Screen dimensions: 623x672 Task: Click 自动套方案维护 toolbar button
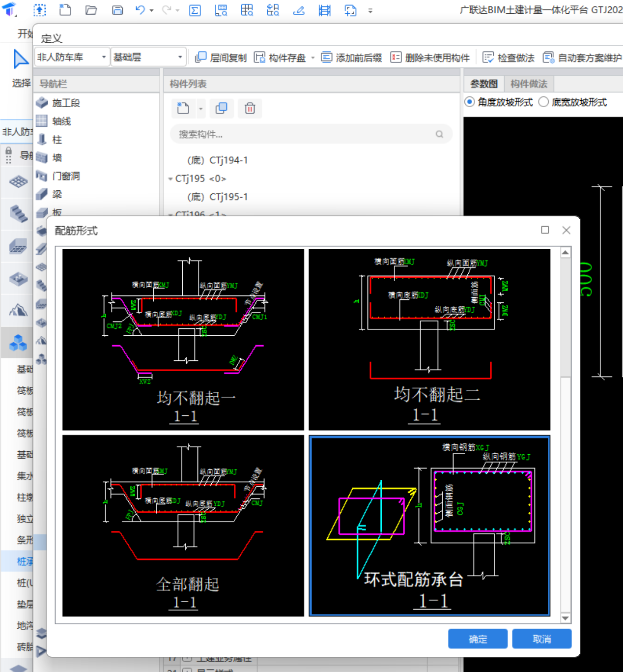point(582,58)
